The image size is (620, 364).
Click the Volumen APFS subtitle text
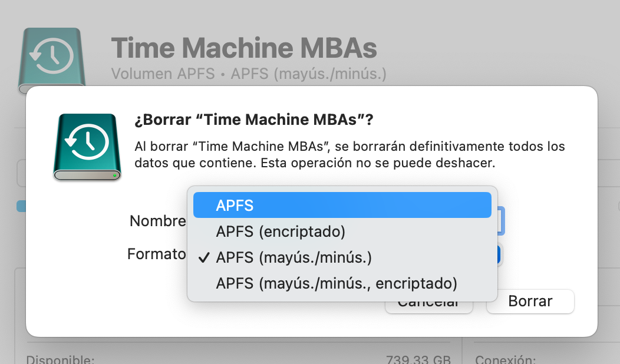(248, 74)
